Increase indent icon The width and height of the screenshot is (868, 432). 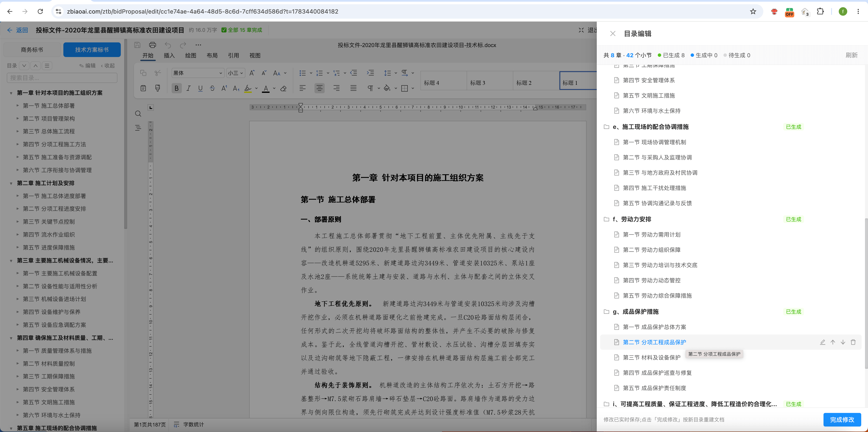pyautogui.click(x=370, y=73)
